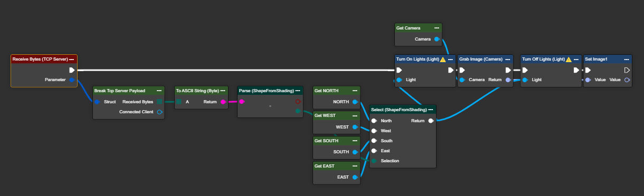The width and height of the screenshot is (644, 196).
Task: Open the options menu on Get WEST node
Action: (x=355, y=115)
